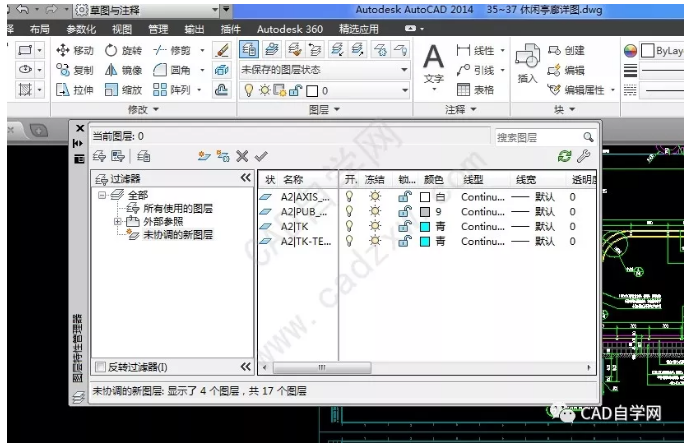691x446 pixels.
Task: Select Unreconciled New Layers (未协调的新图层) filter
Action: (x=178, y=234)
